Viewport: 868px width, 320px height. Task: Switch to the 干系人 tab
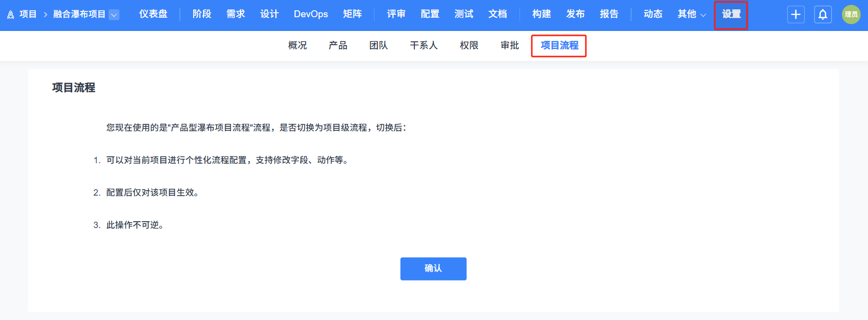pyautogui.click(x=424, y=46)
